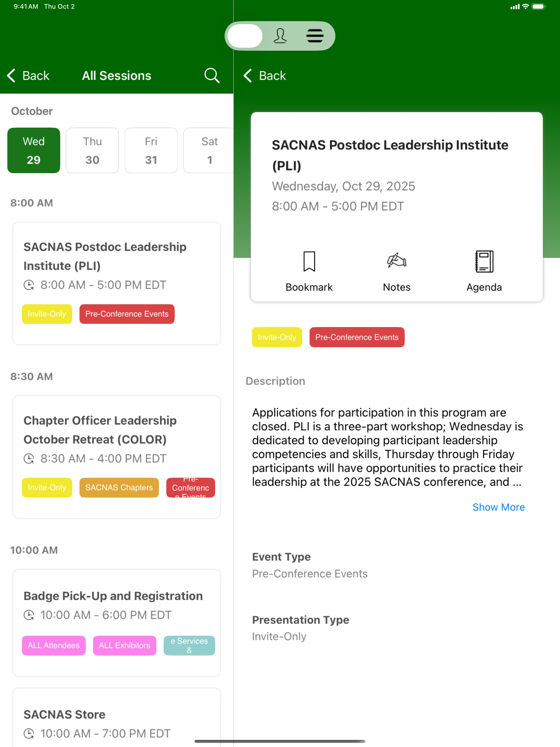Screen dimensions: 560x747
Task: Tap clock icon on COLOR retreat time
Action: click(x=29, y=459)
